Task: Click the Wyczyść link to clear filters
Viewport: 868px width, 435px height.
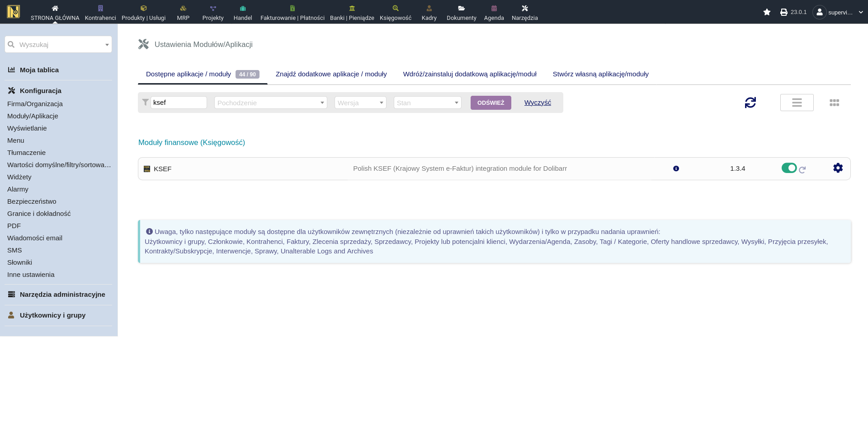Action: pyautogui.click(x=538, y=103)
